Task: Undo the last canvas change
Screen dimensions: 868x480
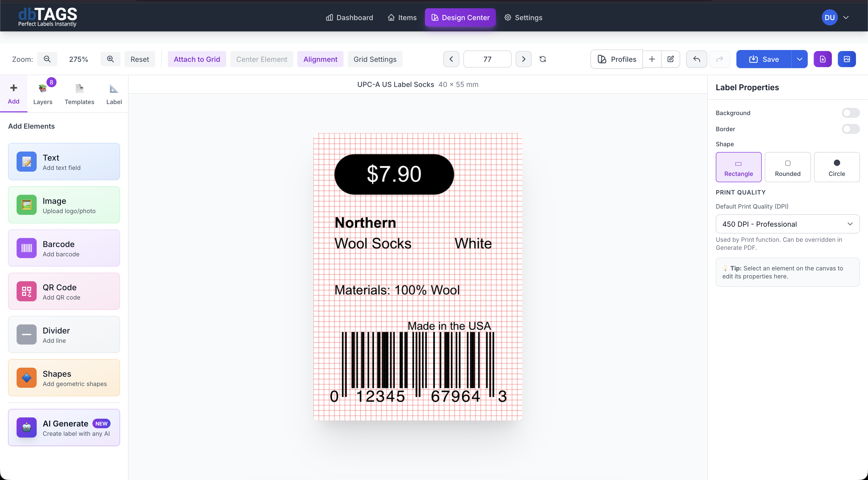Action: pos(696,59)
